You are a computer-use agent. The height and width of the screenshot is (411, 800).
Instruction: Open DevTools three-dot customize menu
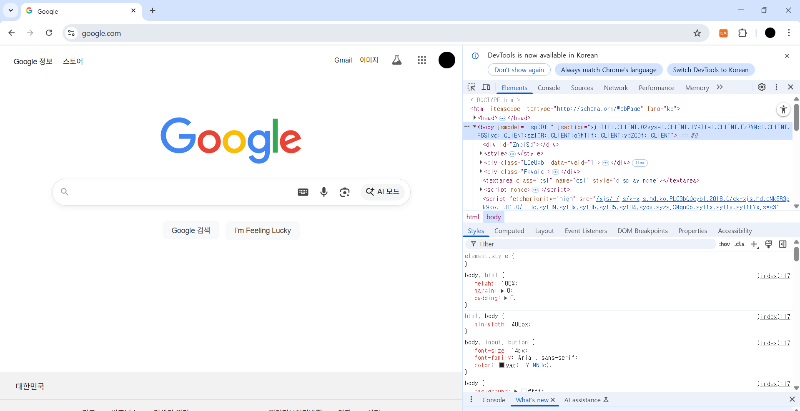pos(776,87)
